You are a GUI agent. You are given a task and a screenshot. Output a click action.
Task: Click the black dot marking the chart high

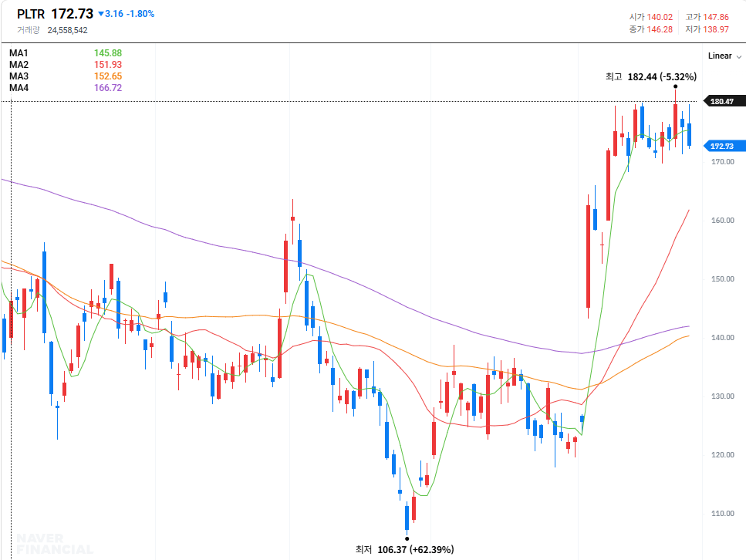(675, 86)
